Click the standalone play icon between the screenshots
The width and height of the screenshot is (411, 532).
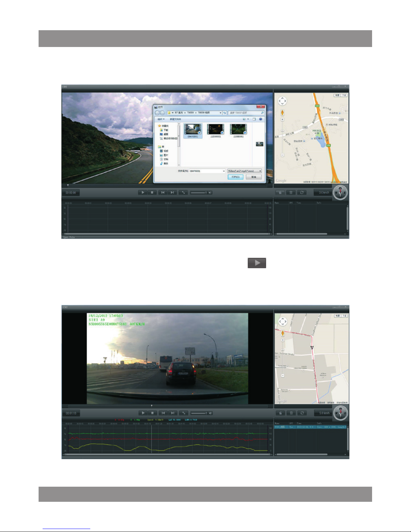tap(257, 263)
